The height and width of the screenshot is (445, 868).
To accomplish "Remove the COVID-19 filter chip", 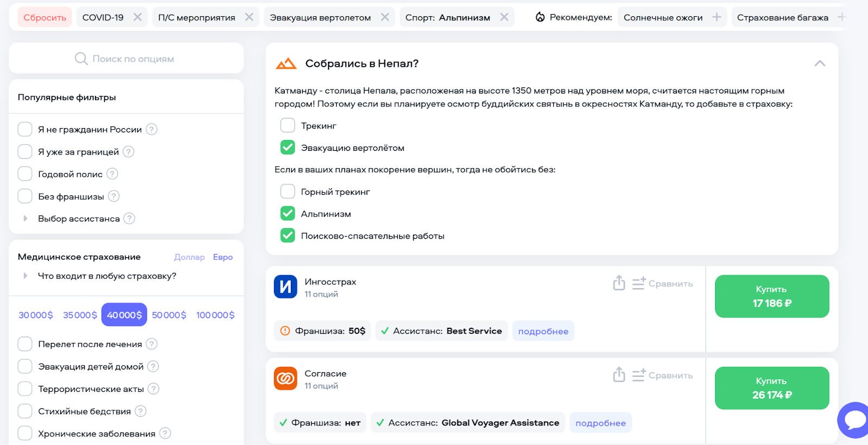I will 138,17.
